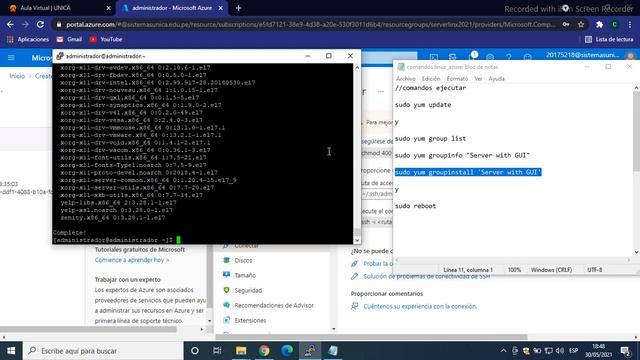
Task: Open Cortana circle icon in taskbar
Action: click(195, 351)
